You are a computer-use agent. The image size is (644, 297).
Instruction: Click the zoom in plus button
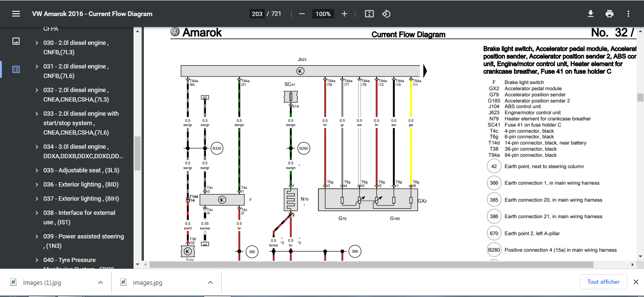(x=344, y=14)
